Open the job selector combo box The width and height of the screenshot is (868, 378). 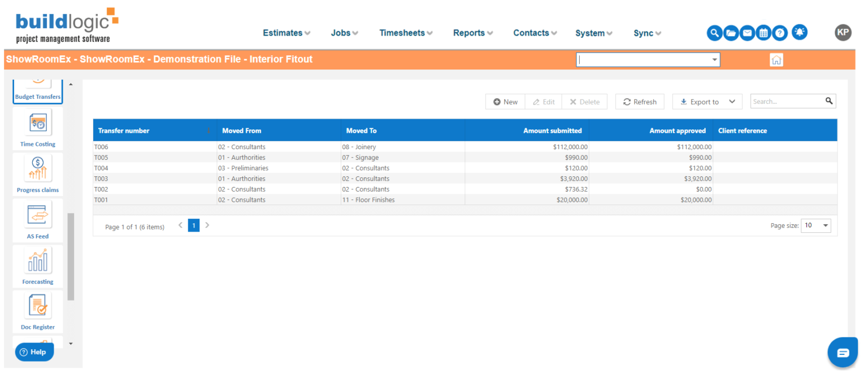tap(648, 59)
